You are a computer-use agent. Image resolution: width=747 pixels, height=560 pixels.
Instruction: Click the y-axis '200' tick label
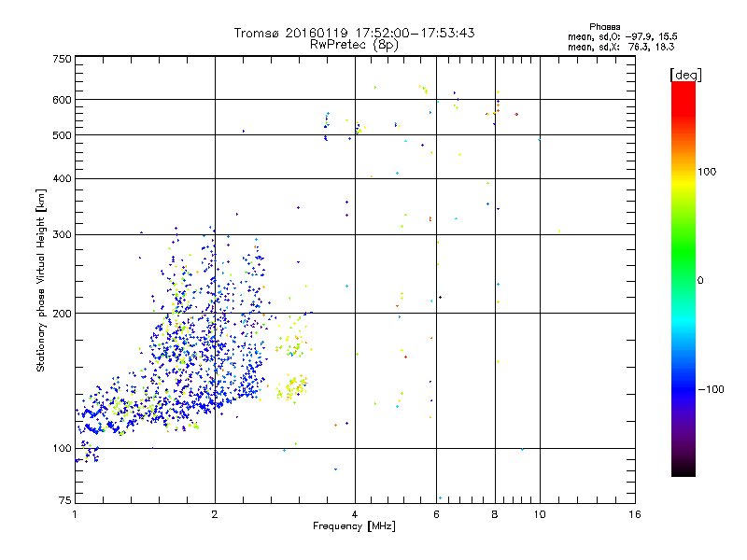coord(62,314)
